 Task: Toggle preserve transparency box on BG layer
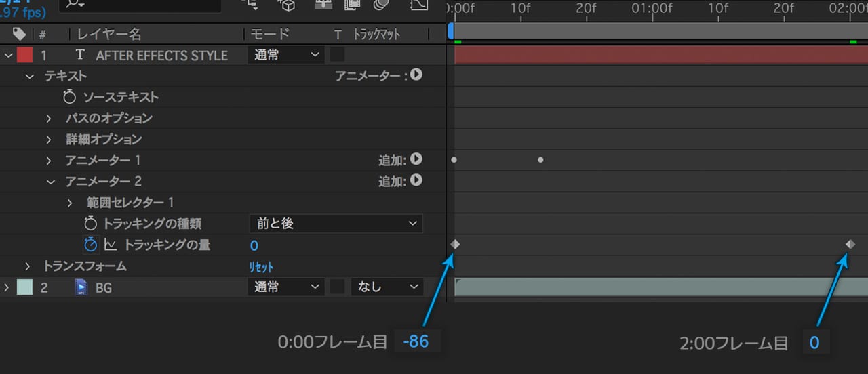pyautogui.click(x=337, y=287)
